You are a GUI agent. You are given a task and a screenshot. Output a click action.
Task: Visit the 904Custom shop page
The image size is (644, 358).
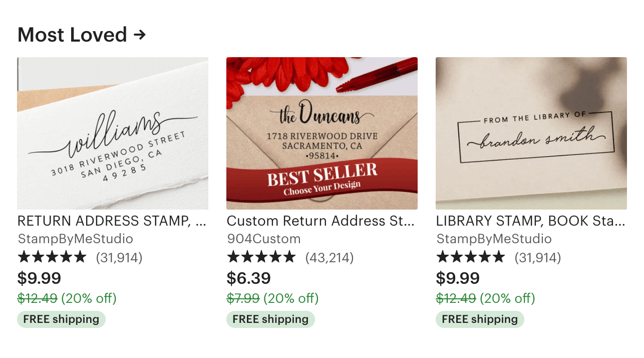tap(264, 239)
